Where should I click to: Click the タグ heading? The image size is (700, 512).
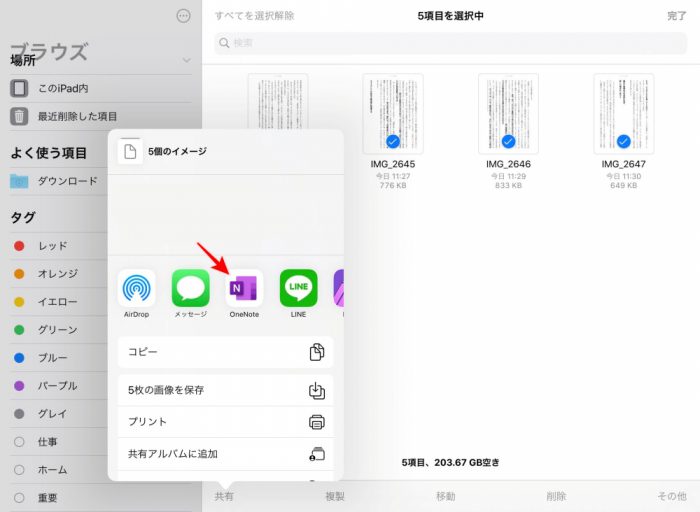[x=23, y=218]
